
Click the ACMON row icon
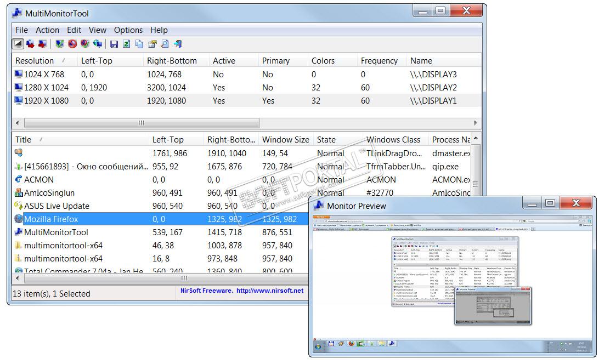[18, 179]
